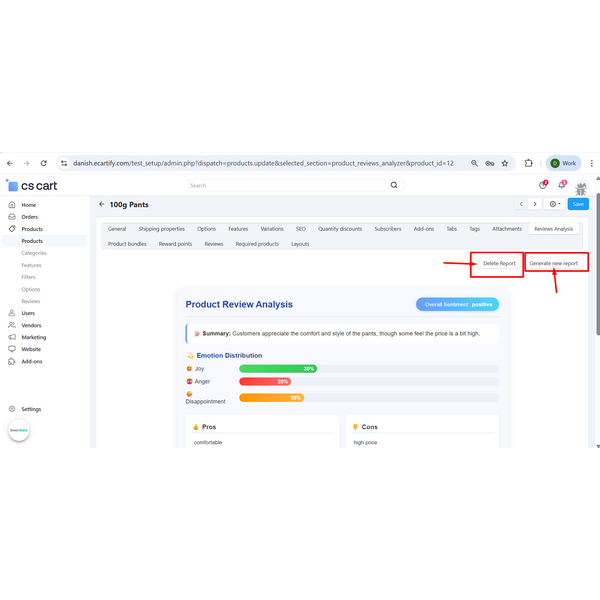This screenshot has height=600, width=600.
Task: Click the back arrow beside 100g Pants
Action: pos(101,204)
